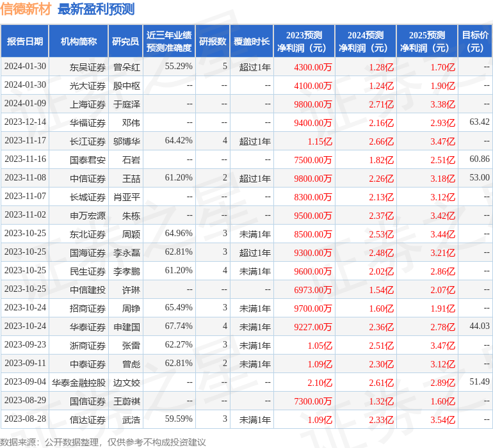Click the target price 60.86
The height and width of the screenshot is (448, 493).
click(480, 159)
